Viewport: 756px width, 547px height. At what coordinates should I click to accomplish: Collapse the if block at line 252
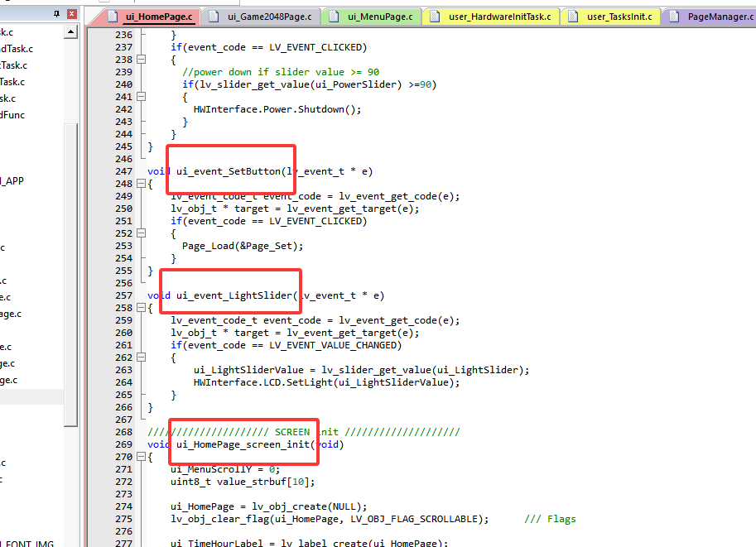[x=141, y=233]
